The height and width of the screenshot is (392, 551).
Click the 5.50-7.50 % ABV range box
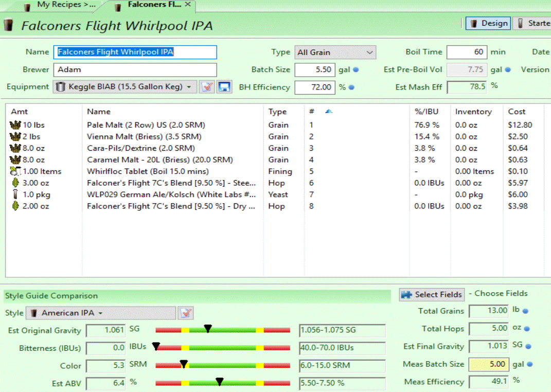point(342,383)
